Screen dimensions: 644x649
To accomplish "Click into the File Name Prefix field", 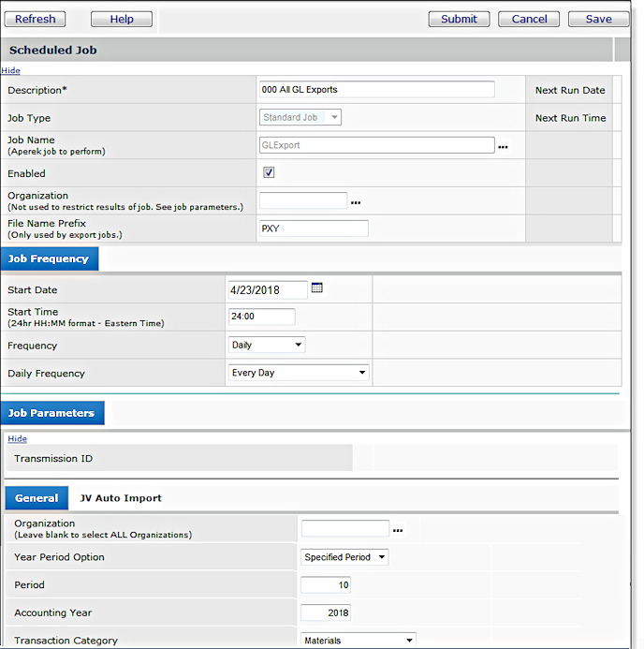I will (x=313, y=229).
